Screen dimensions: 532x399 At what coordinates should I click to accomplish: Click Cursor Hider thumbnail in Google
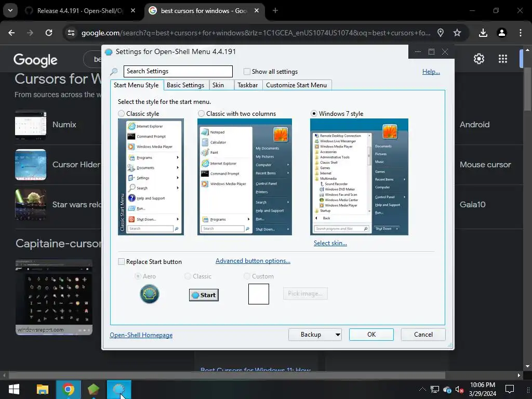[x=31, y=165]
